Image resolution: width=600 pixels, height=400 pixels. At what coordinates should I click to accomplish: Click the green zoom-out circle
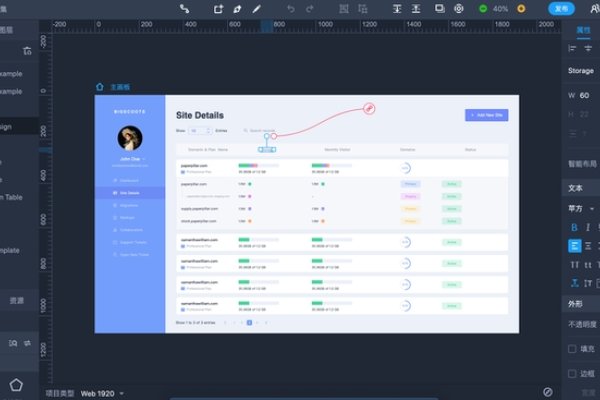coord(483,8)
